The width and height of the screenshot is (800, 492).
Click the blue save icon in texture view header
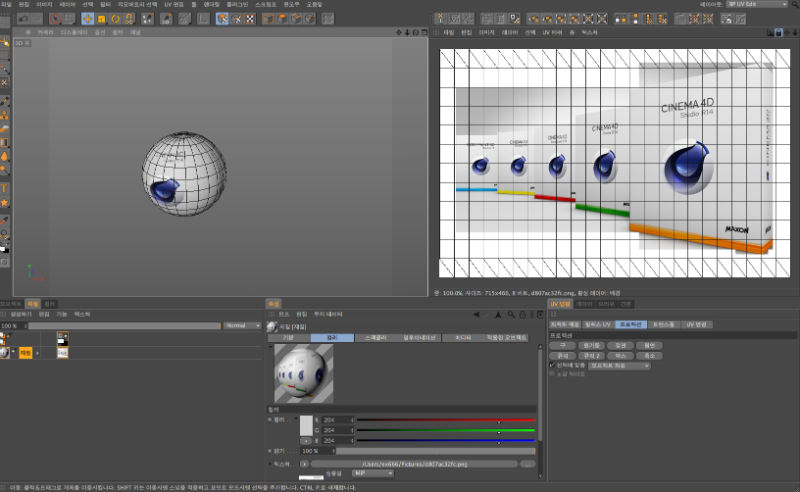coord(779,32)
